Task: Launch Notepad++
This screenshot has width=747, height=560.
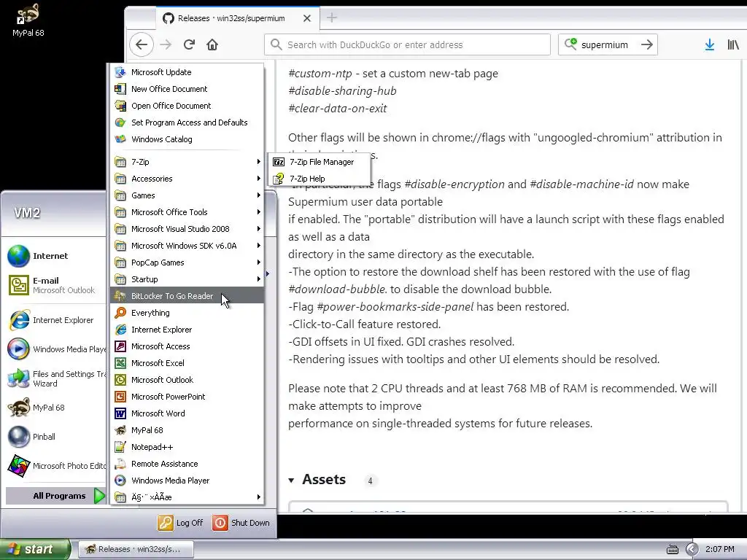Action: 187,447
